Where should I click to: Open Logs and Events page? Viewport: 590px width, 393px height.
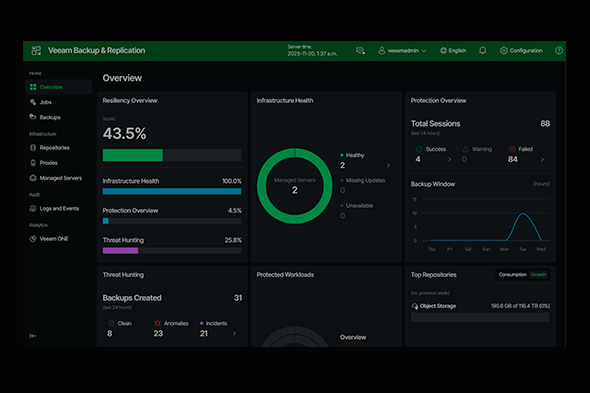(x=59, y=208)
